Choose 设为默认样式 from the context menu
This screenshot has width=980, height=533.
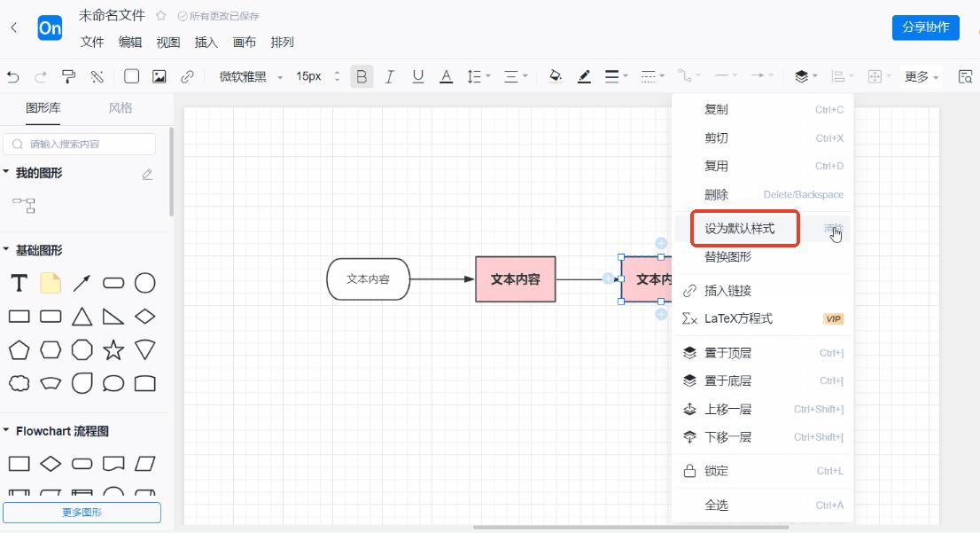coord(741,228)
